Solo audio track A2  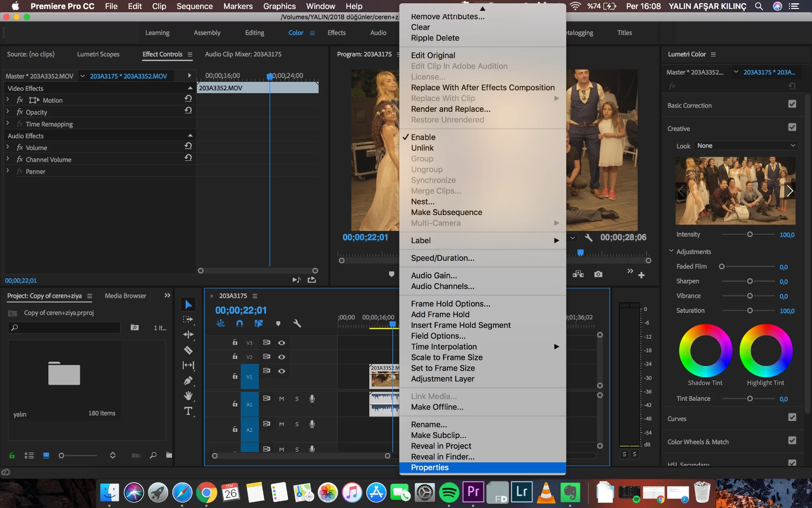(297, 424)
